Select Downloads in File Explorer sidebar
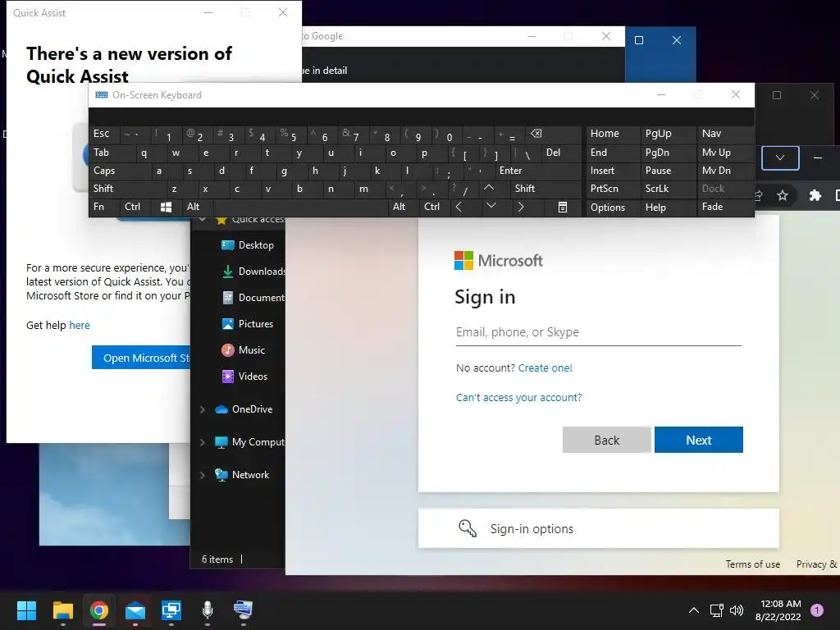The width and height of the screenshot is (840, 630). (253, 272)
